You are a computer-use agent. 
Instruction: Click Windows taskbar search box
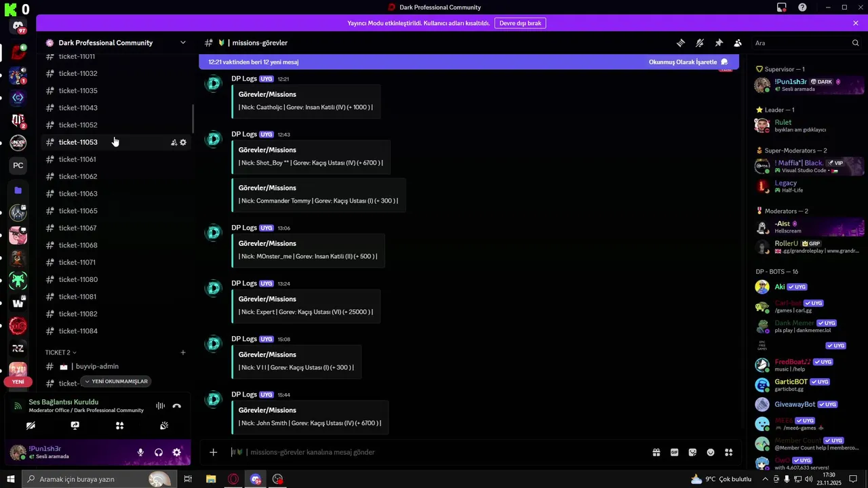tap(98, 479)
